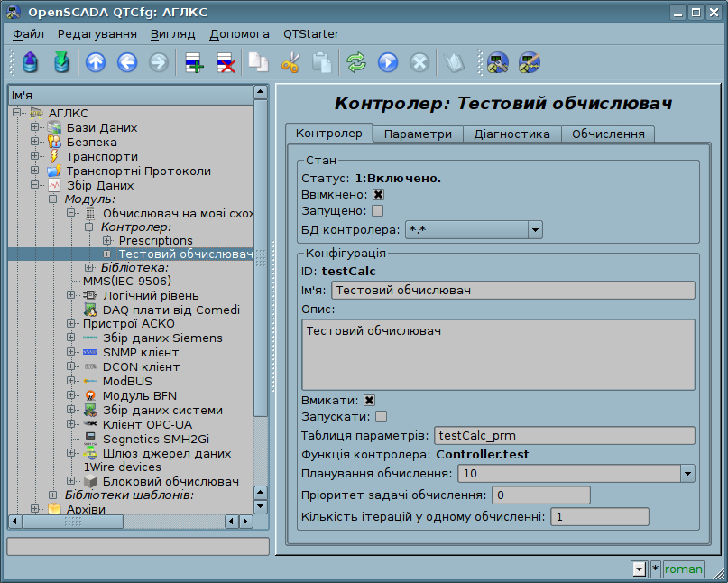The height and width of the screenshot is (583, 728).
Task: Go up one level with the up arrow
Action: click(x=95, y=62)
